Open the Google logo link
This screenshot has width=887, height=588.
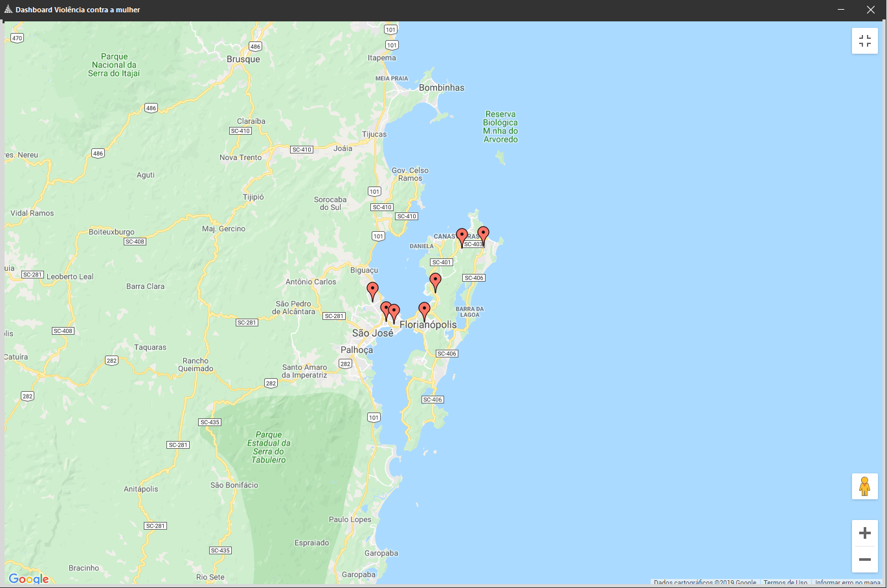pos(28,579)
